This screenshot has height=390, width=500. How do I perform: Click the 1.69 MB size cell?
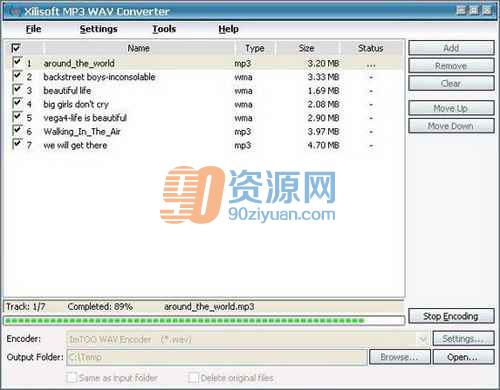pyautogui.click(x=323, y=91)
